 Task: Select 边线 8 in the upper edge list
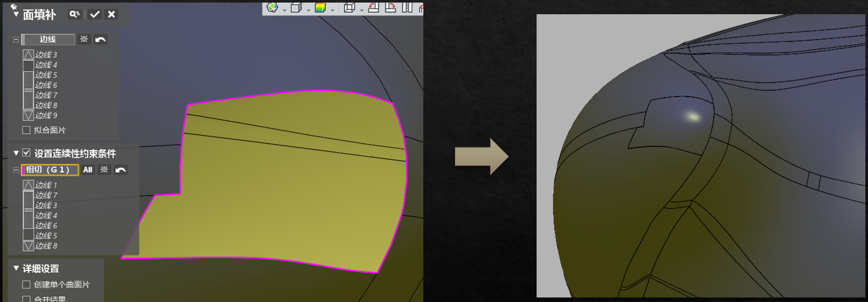[x=46, y=105]
